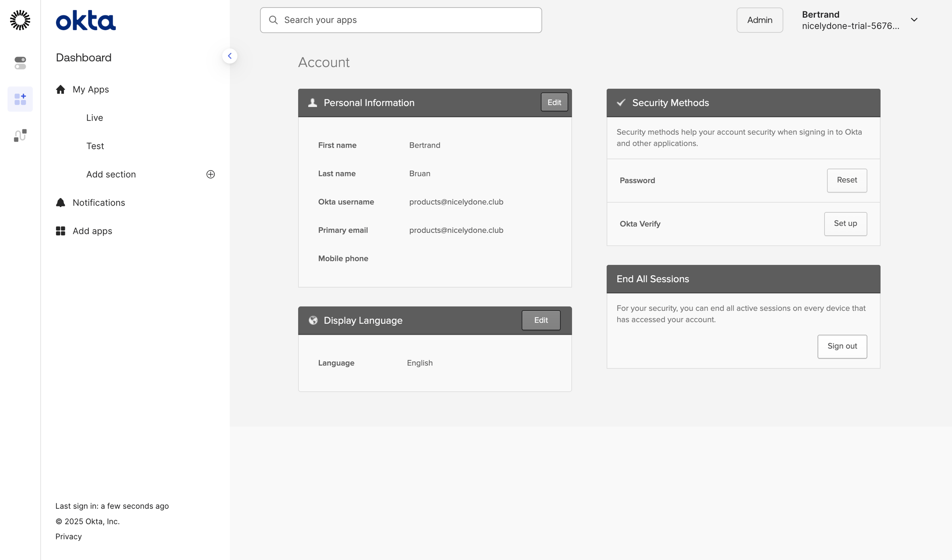
Task: Go to Add apps
Action: (92, 231)
